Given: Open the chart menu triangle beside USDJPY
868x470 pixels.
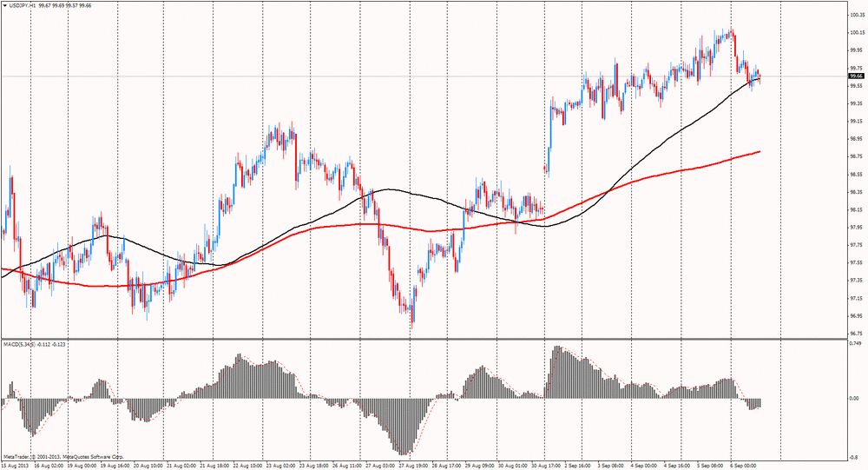Looking at the screenshot, I should click(x=5, y=5).
